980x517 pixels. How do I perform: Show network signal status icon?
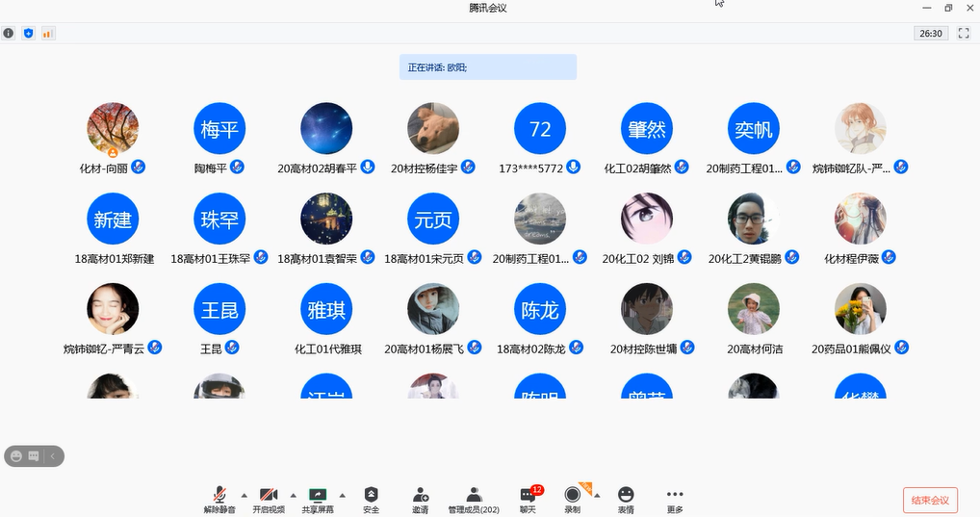point(47,33)
